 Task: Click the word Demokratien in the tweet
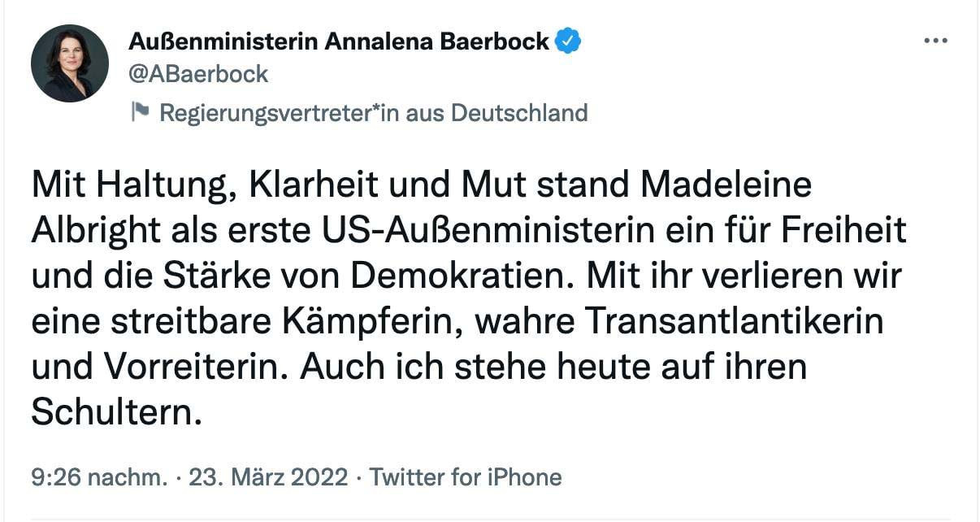[x=456, y=276]
